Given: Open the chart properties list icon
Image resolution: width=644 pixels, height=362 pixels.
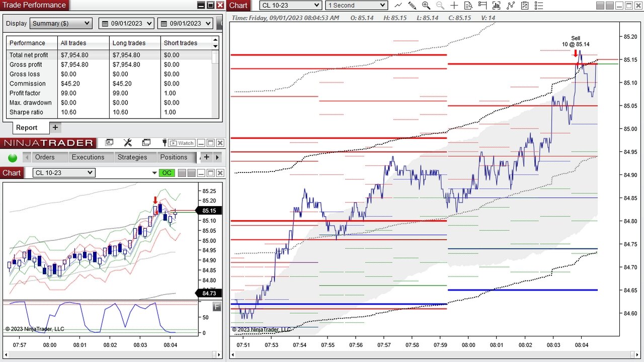Looking at the screenshot, I should [x=539, y=6].
